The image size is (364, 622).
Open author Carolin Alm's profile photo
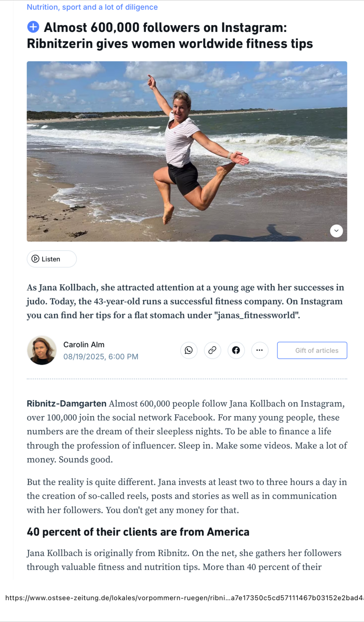pyautogui.click(x=42, y=350)
